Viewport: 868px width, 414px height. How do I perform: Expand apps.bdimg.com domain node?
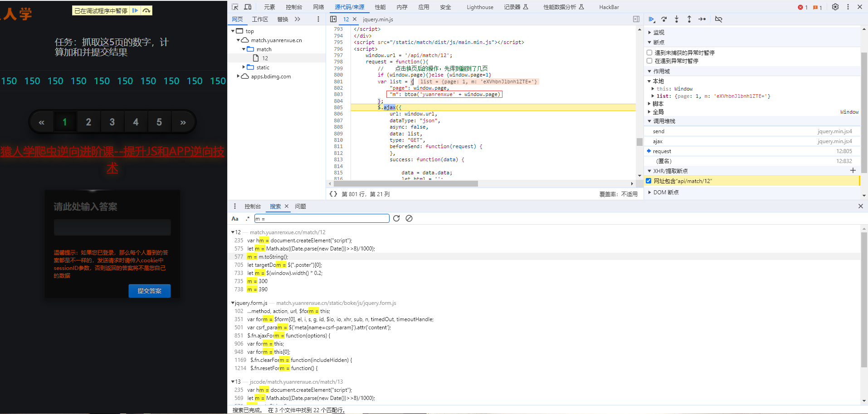(238, 76)
